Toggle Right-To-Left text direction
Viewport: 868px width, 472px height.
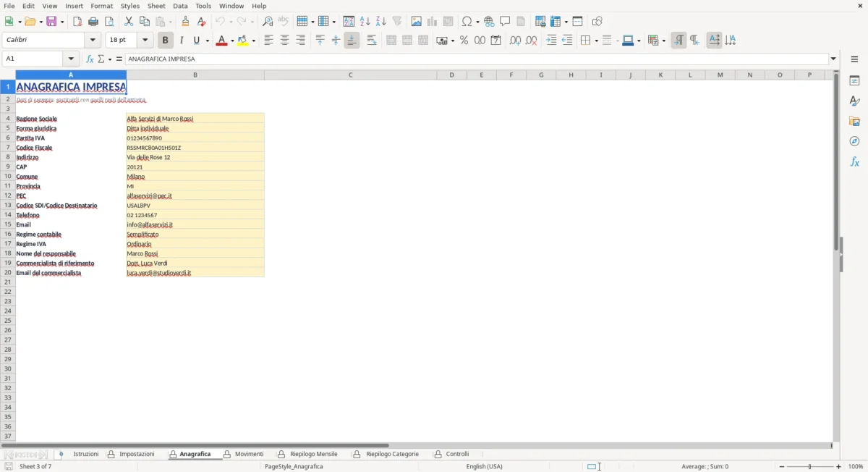pos(694,41)
